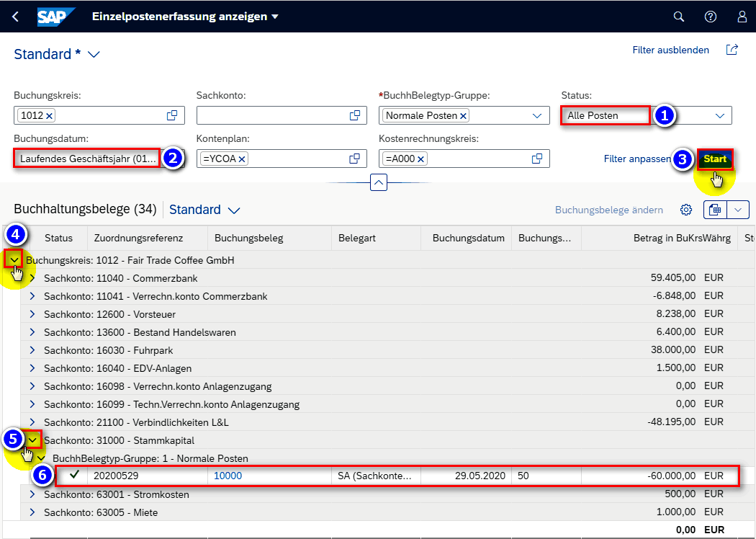Open user profile icon

pos(742,17)
